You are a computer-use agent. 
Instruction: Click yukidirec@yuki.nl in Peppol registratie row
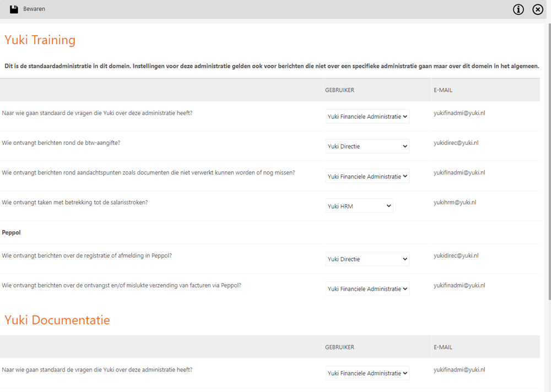click(456, 255)
